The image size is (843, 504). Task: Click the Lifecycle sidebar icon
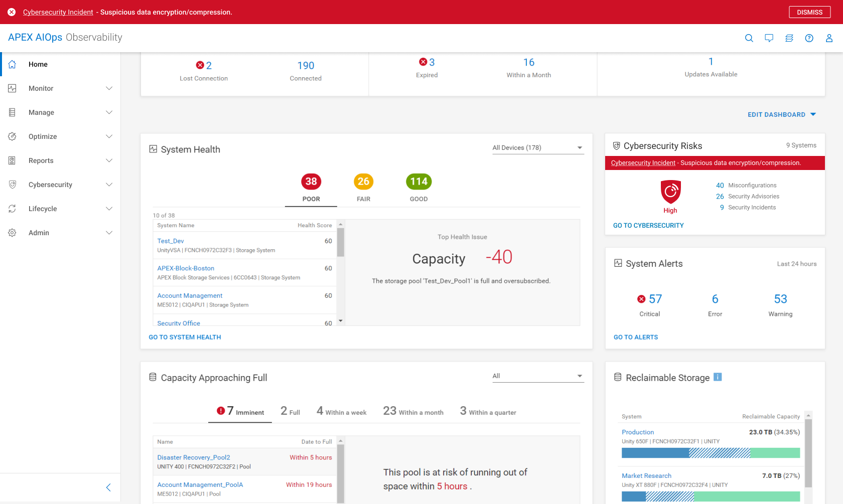point(12,209)
